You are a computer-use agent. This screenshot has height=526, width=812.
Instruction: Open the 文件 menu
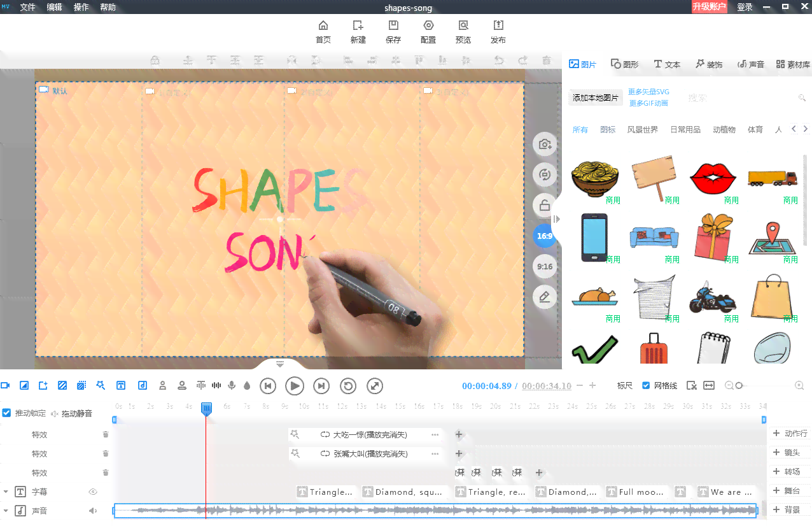point(27,7)
